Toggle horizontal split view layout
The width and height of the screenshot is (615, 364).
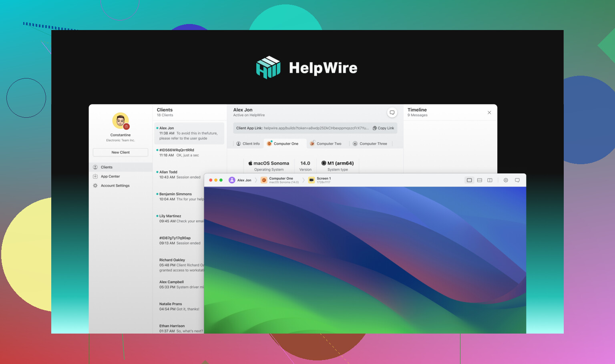pos(479,180)
